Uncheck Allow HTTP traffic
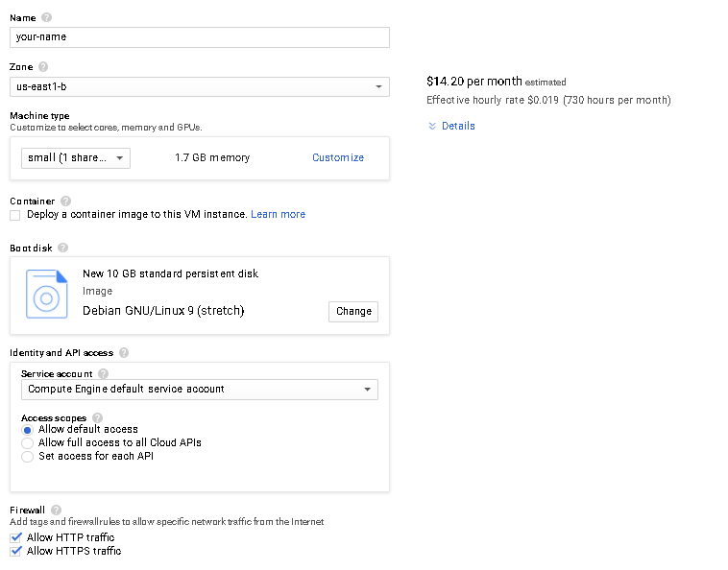The width and height of the screenshot is (728, 570). (x=15, y=537)
